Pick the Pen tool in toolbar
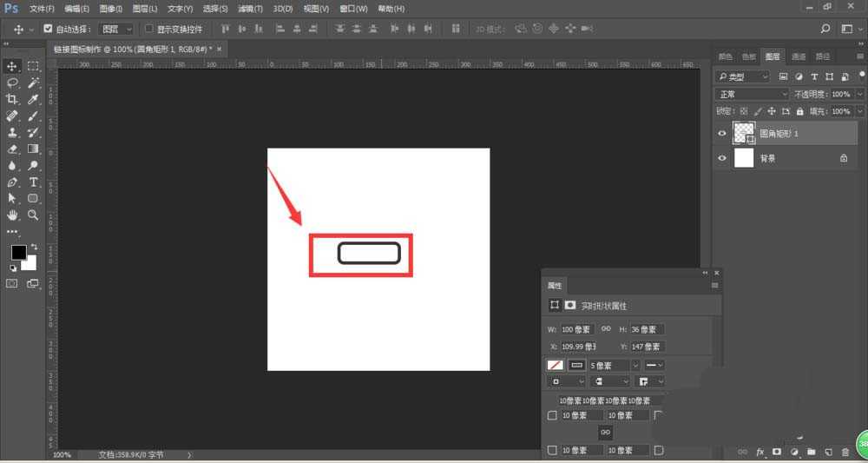 click(x=13, y=182)
